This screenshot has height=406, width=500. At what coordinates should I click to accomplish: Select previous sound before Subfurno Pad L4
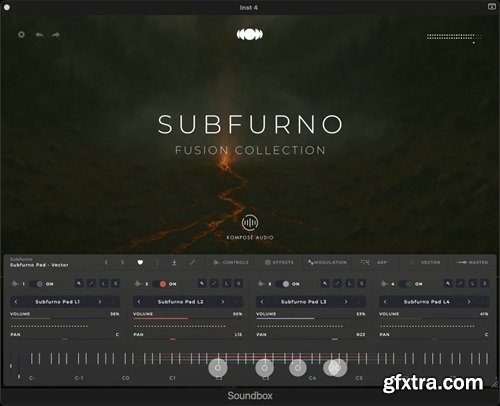[x=385, y=302]
